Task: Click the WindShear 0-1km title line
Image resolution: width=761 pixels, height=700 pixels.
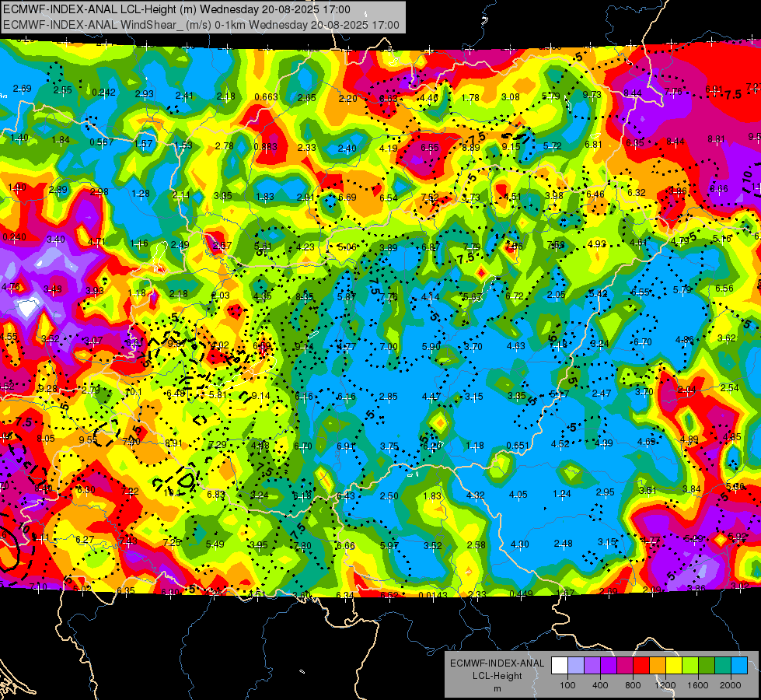Action: (x=201, y=25)
